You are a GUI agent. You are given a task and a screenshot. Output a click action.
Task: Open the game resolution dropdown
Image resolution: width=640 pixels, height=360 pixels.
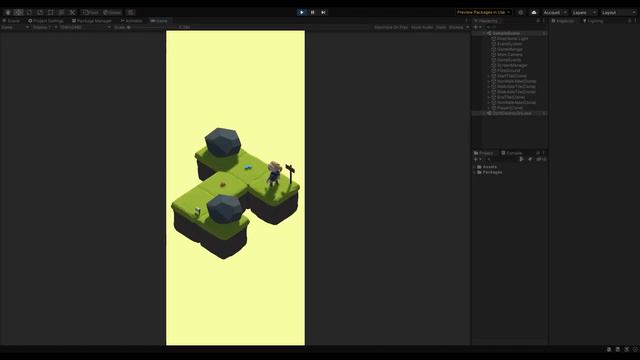click(85, 27)
